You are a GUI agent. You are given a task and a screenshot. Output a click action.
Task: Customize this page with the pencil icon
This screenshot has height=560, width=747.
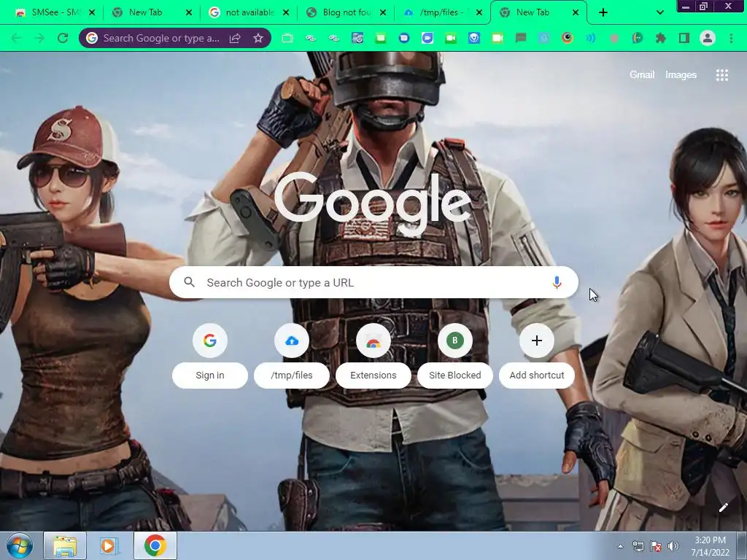(x=723, y=507)
